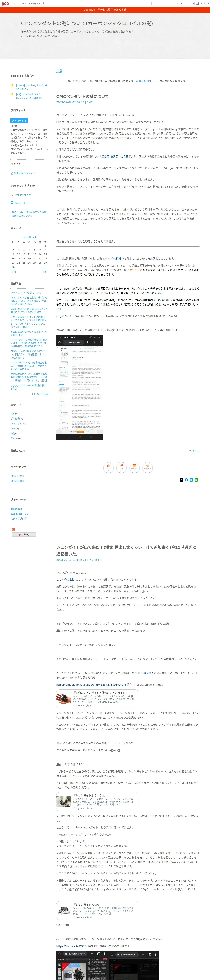This screenshot has height=980, width=210.
Task: Open お客さまのご利用端末からの情報の外部送信について link
Action: [x=29, y=214]
